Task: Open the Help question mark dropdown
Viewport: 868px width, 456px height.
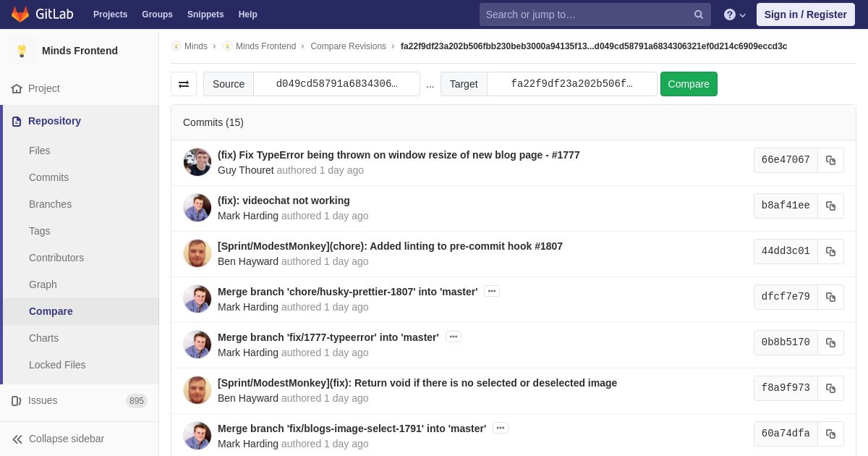Action: 735,14
